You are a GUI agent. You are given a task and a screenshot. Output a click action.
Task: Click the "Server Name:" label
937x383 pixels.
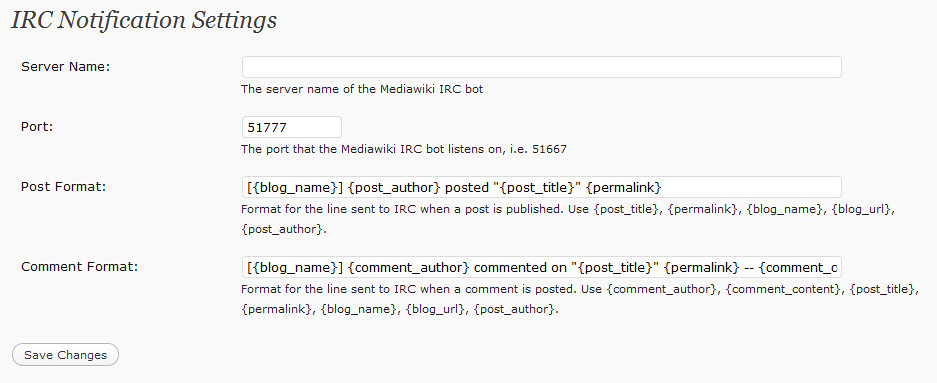coord(66,66)
